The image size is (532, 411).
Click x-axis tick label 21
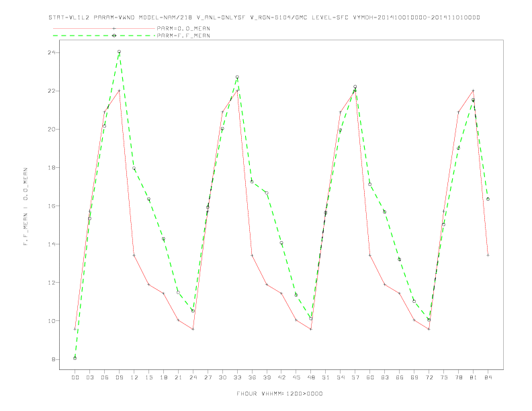[x=178, y=377]
